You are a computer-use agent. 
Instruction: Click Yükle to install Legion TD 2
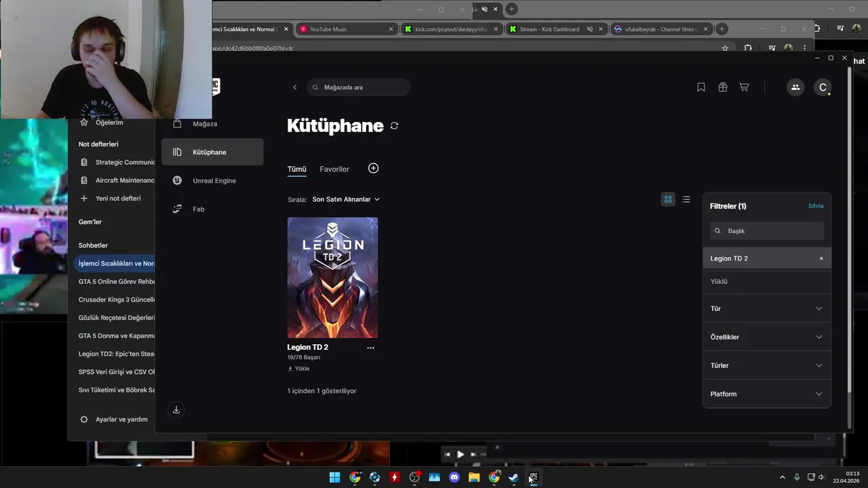click(x=299, y=369)
